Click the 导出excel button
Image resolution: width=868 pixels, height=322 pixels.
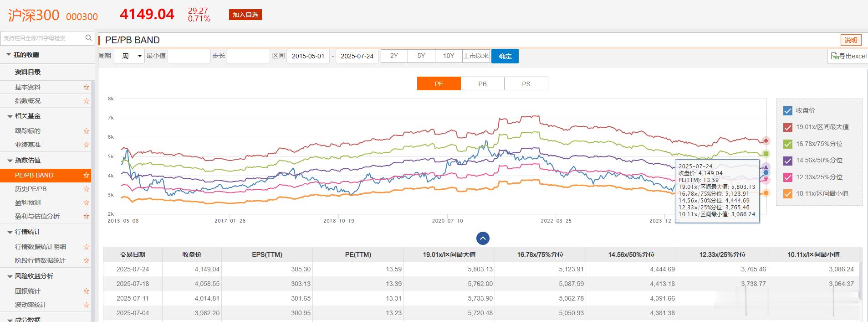tap(848, 56)
